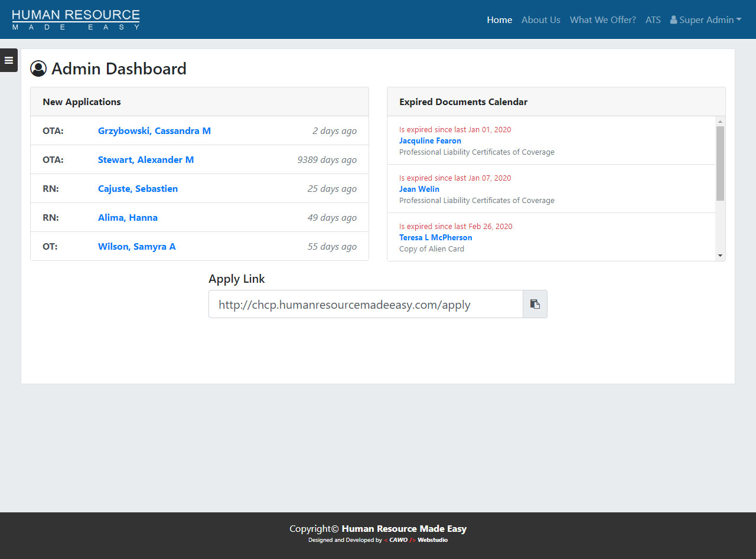
Task: Click the CAWO Webstudio footer link
Action: (x=416, y=540)
